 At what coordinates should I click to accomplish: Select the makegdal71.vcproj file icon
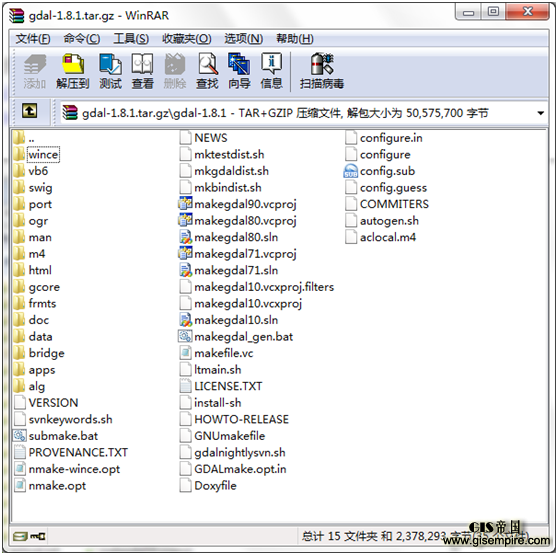(x=185, y=253)
